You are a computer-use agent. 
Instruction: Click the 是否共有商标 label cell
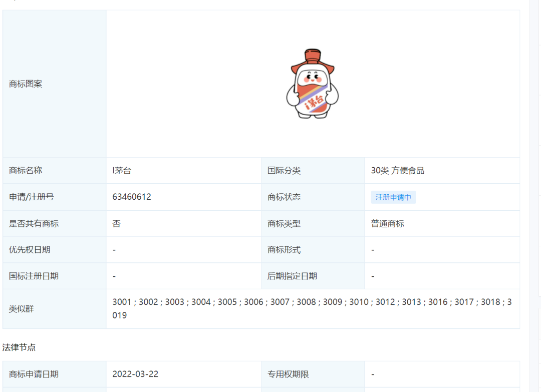click(x=55, y=223)
